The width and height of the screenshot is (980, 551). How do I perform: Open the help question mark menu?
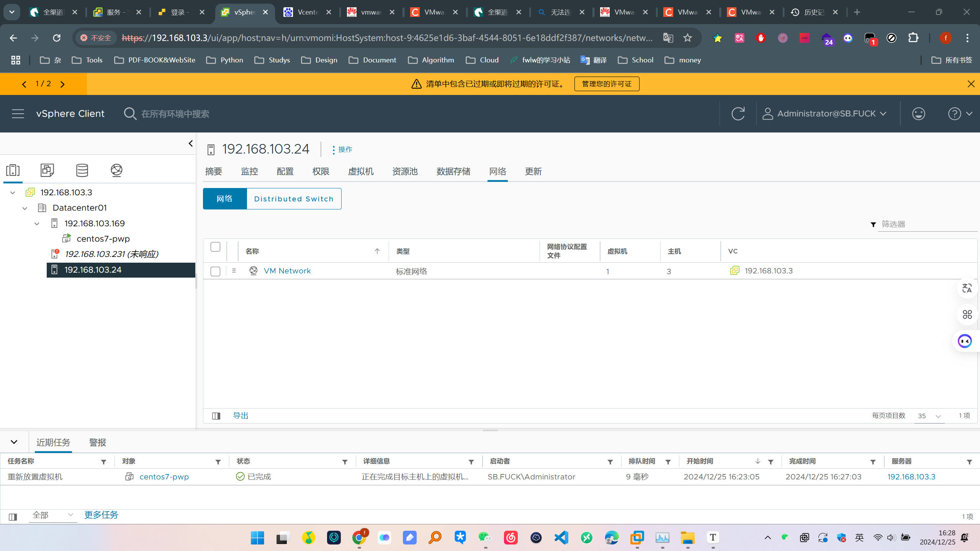pos(960,114)
